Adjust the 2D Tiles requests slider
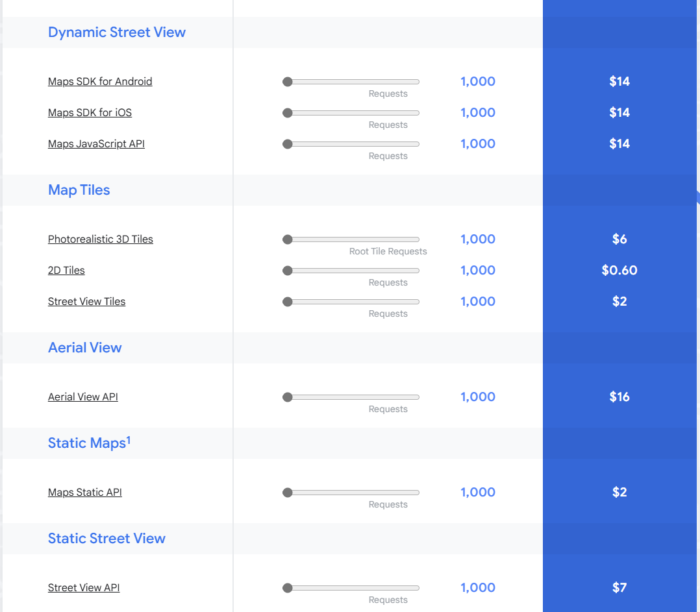The height and width of the screenshot is (612, 700). tap(286, 270)
